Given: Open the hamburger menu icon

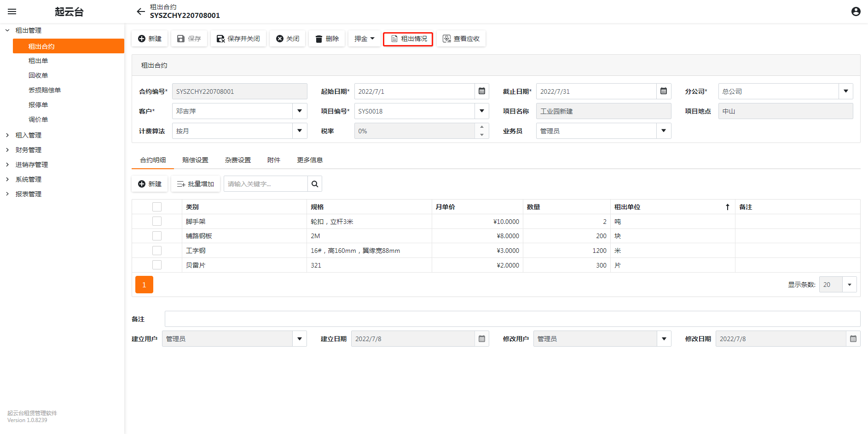Looking at the screenshot, I should pyautogui.click(x=12, y=11).
